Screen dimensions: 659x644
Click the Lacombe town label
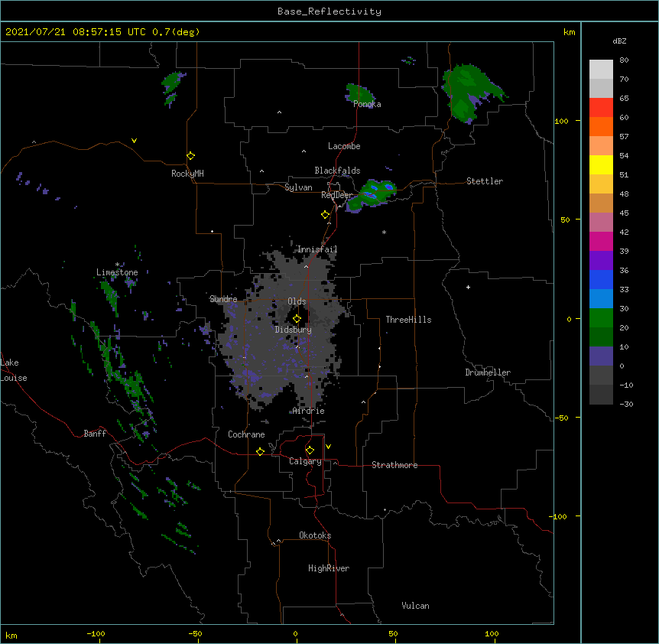(x=344, y=146)
